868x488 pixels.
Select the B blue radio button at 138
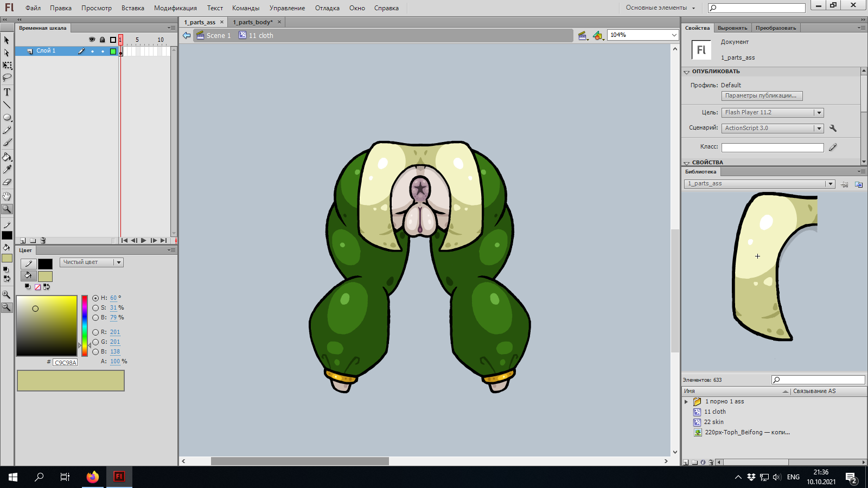[95, 352]
